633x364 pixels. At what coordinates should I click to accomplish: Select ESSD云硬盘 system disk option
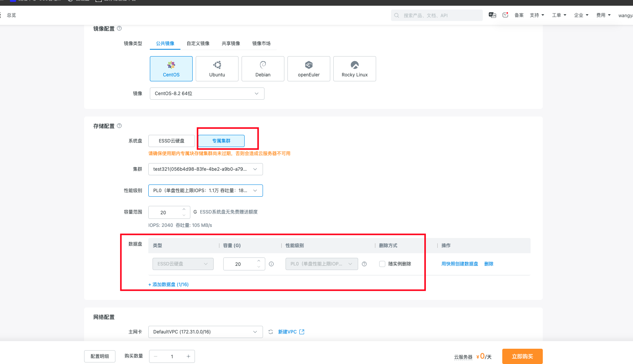coord(172,141)
